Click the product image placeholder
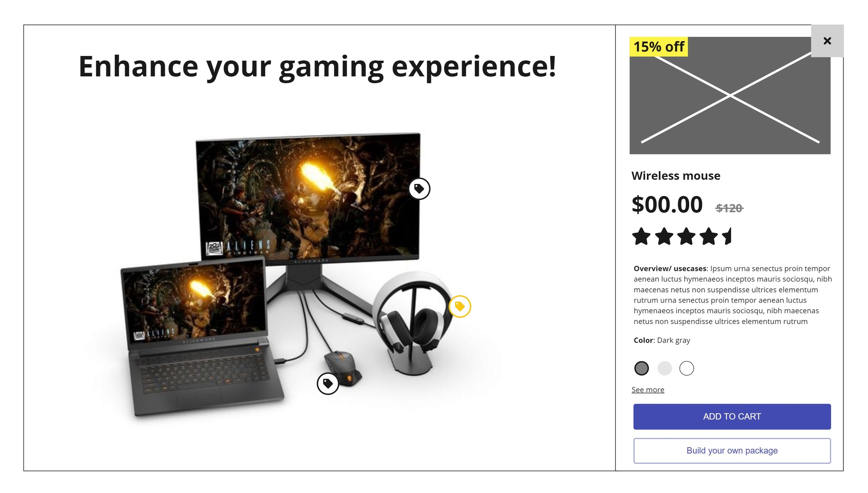Viewport: 868px width, 493px height. click(730, 95)
